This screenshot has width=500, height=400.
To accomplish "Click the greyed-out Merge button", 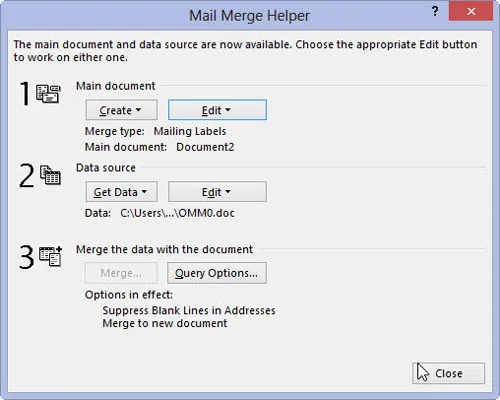I will pos(121,273).
